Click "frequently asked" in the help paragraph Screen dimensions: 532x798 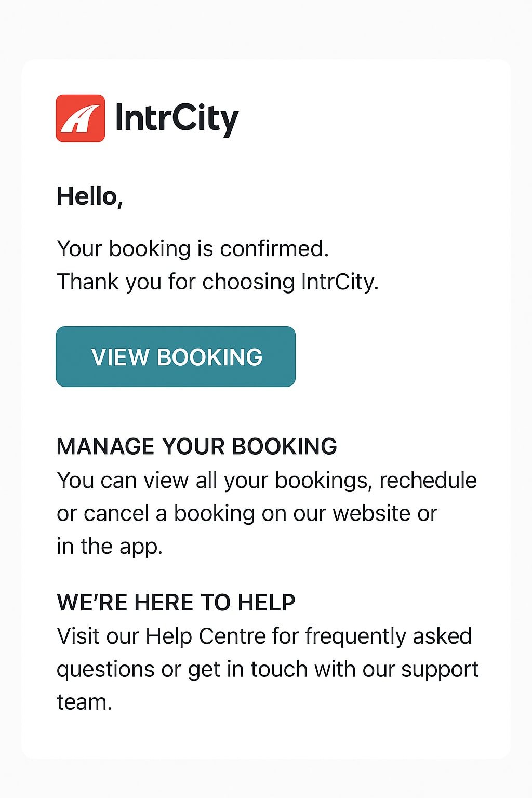coord(388,636)
